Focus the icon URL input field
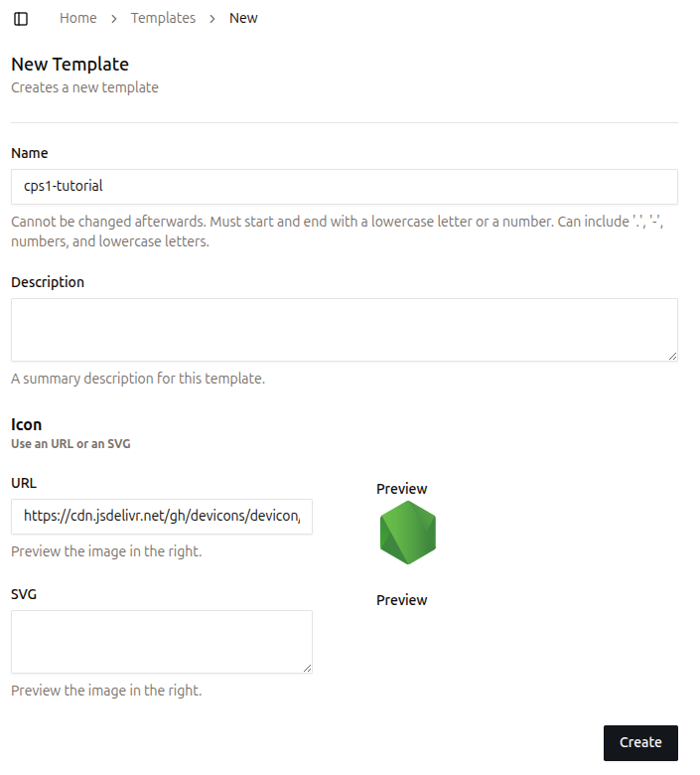The image size is (700, 775). pyautogui.click(x=162, y=517)
